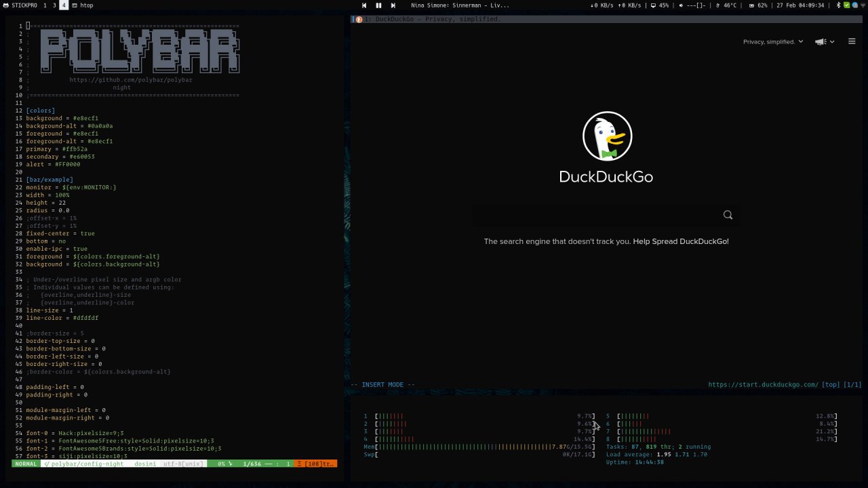Click the github.com/polybar/polybar URL comment
This screenshot has width=868, height=488.
tap(131, 80)
